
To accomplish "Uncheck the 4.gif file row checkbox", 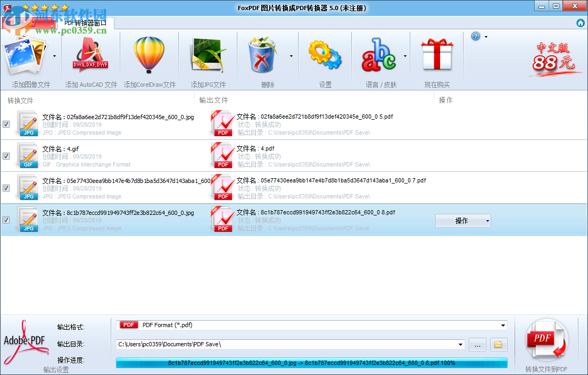I will tap(6, 156).
